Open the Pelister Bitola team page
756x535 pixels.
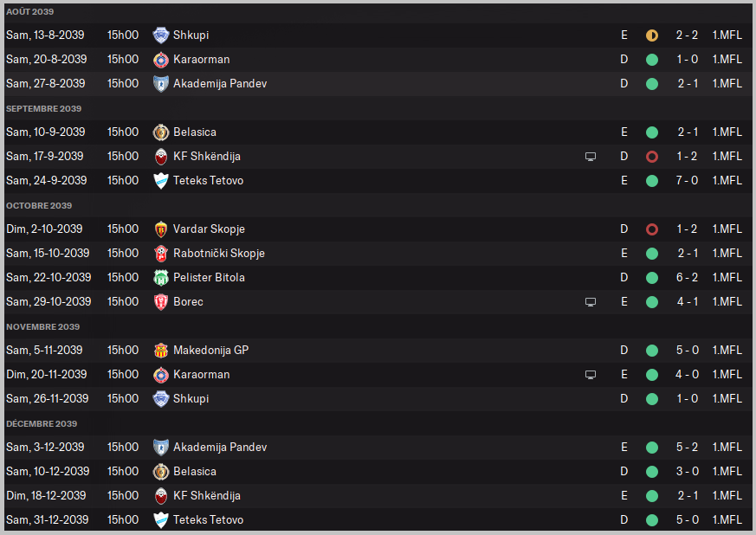pyautogui.click(x=209, y=278)
